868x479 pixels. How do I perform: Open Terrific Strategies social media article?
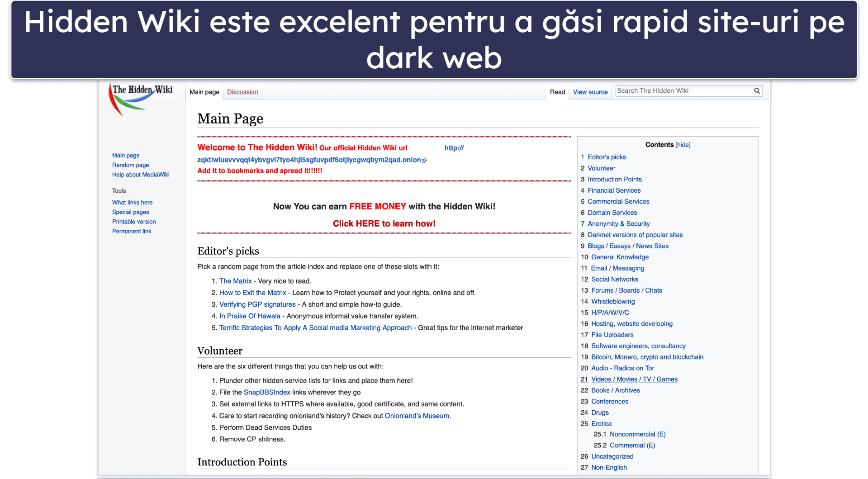(x=315, y=328)
